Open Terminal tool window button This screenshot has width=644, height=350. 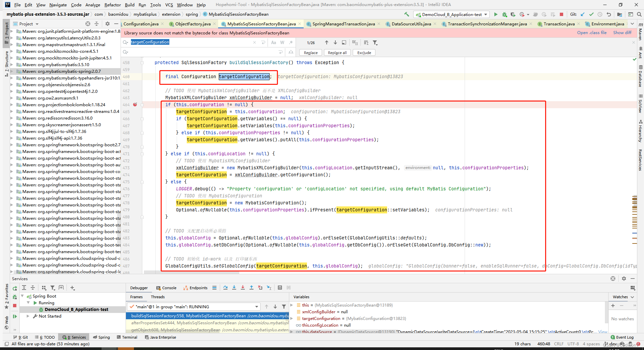click(x=127, y=337)
